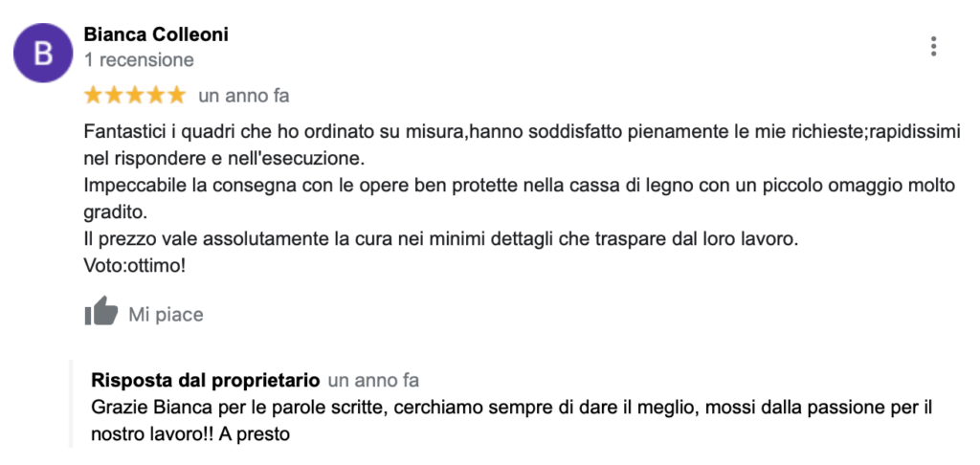Click the third rating star
This screenshot has width=980, height=465.
click(135, 96)
